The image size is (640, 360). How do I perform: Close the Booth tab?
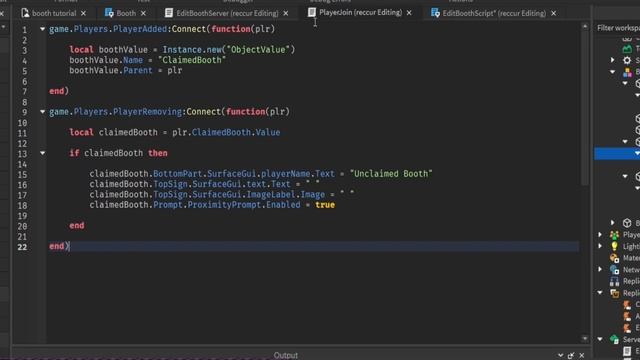click(143, 13)
